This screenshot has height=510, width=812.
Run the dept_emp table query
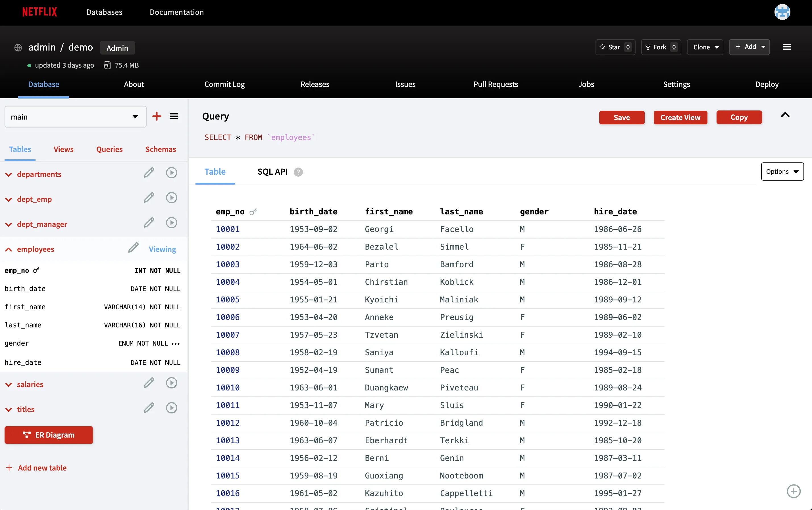(172, 198)
